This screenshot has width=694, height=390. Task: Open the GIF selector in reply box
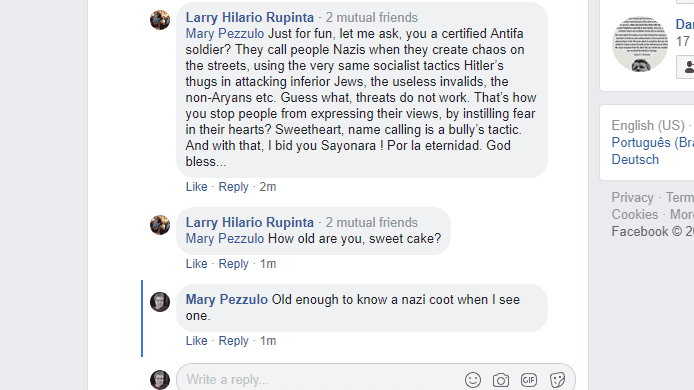[529, 380]
